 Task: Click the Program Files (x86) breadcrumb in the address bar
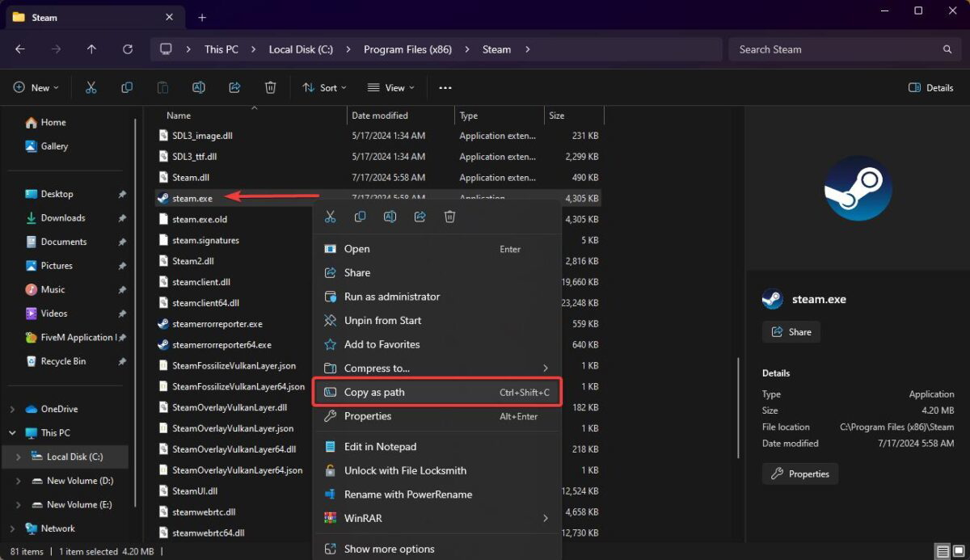407,49
